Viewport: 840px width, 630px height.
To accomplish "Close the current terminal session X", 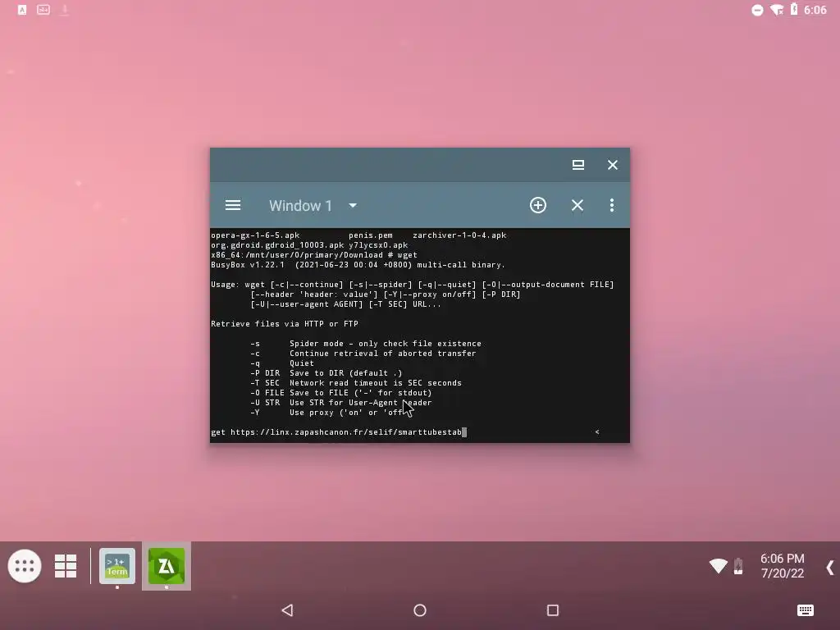I will (577, 205).
